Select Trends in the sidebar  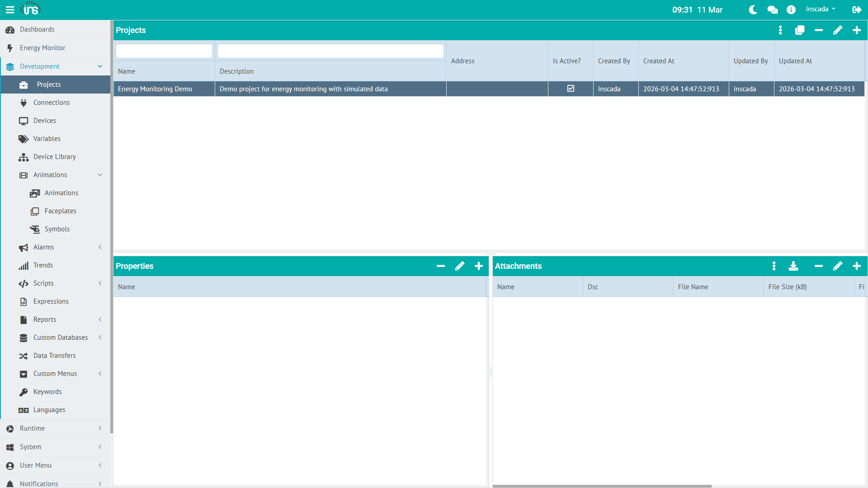coord(43,265)
